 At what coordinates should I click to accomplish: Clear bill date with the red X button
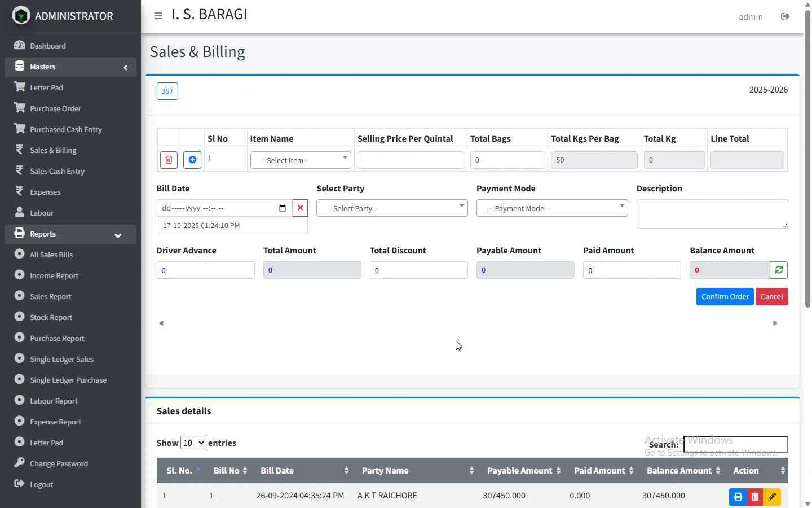point(300,208)
